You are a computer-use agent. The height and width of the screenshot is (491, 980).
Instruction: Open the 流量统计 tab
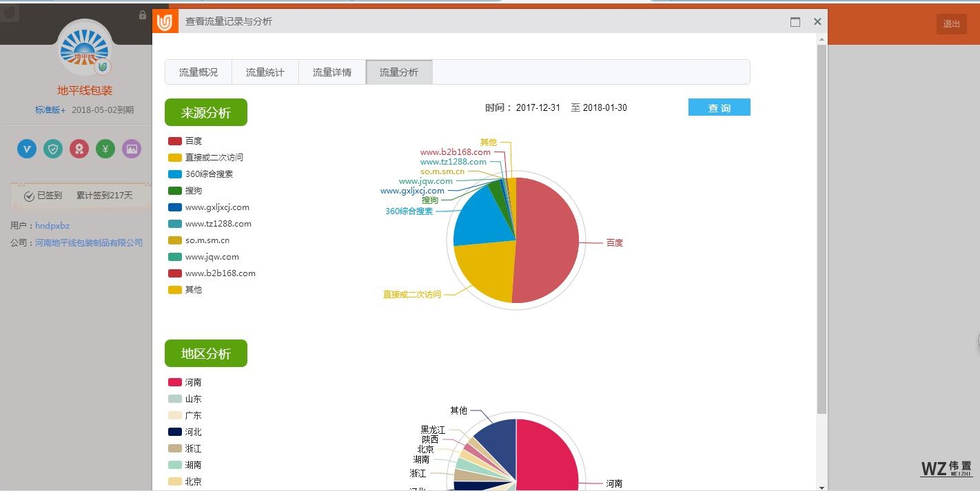265,72
